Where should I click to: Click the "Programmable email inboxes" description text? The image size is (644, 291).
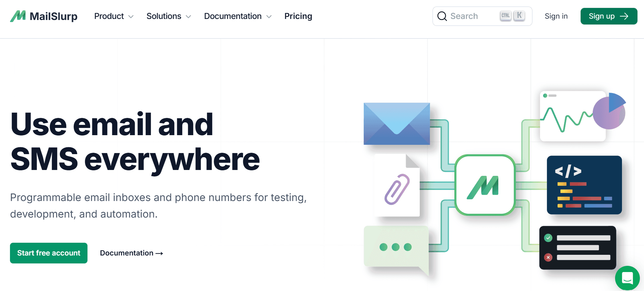click(158, 206)
